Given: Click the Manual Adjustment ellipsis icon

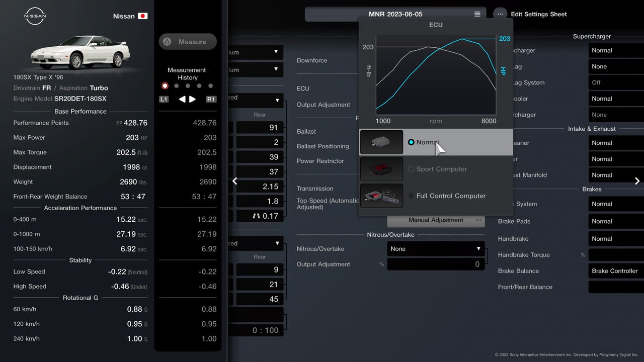Looking at the screenshot, I should pyautogui.click(x=478, y=220).
